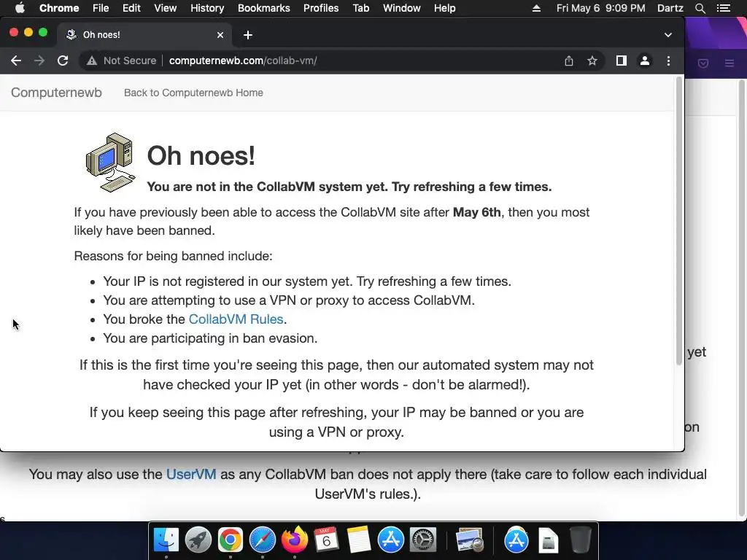Open the History menu
This screenshot has width=747, height=560.
coord(207,8)
